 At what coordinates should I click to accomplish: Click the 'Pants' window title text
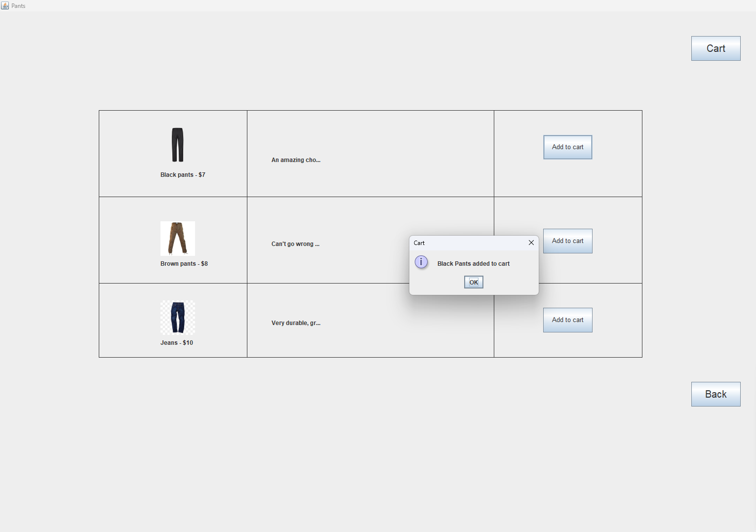[x=18, y=6]
